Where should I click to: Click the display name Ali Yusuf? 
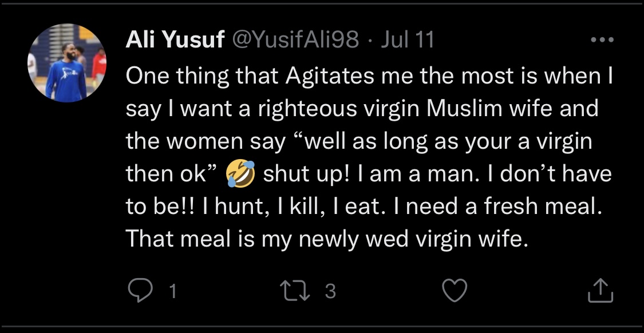(174, 41)
